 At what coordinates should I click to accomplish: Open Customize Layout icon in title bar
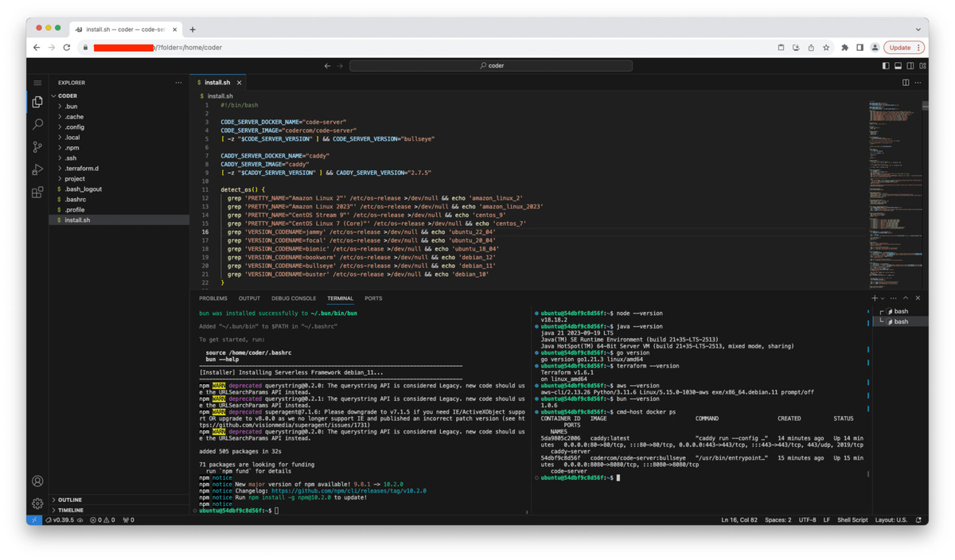[x=923, y=66]
